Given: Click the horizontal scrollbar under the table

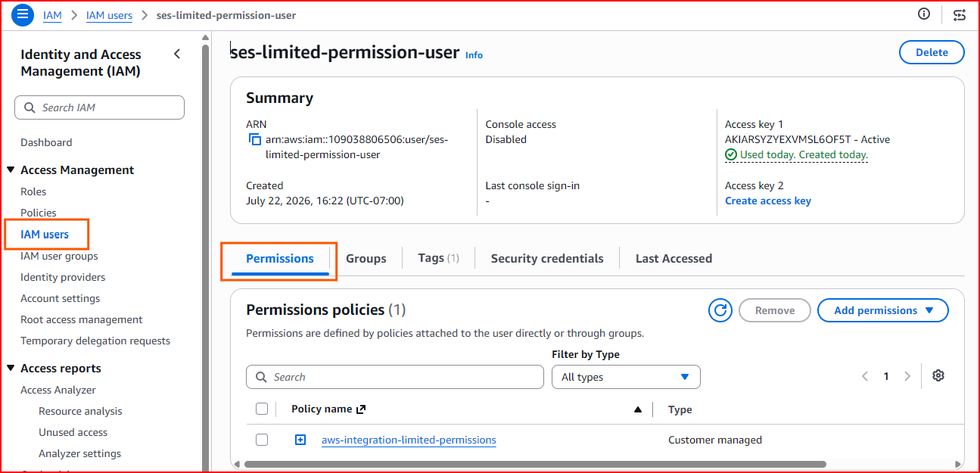Looking at the screenshot, I should coord(534,464).
